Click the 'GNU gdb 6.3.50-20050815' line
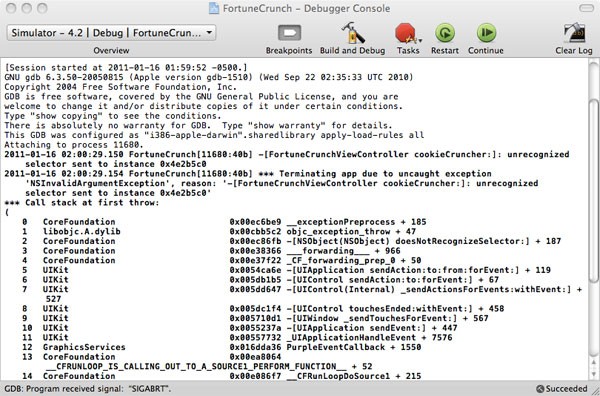Screen dimensions: 600x396 click(209, 77)
